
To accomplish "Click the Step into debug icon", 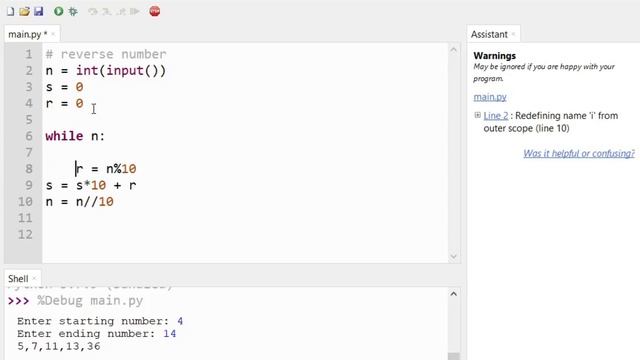I will 107,11.
